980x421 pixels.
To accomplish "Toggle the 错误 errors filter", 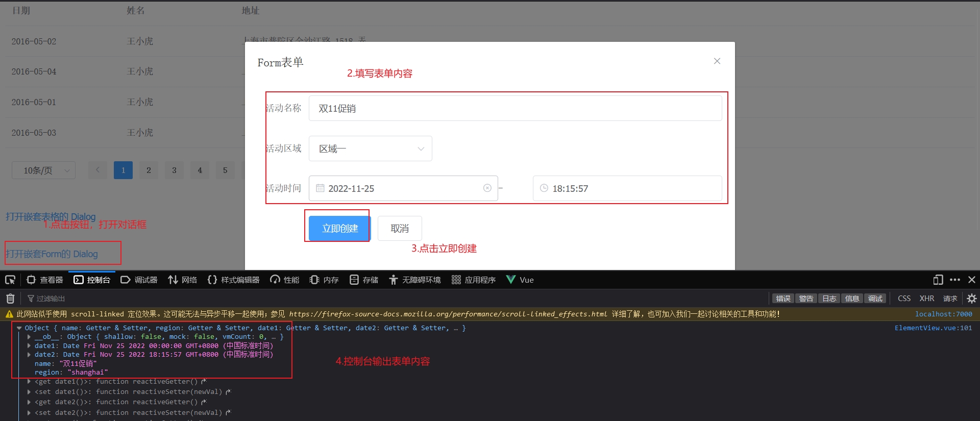I will point(783,299).
